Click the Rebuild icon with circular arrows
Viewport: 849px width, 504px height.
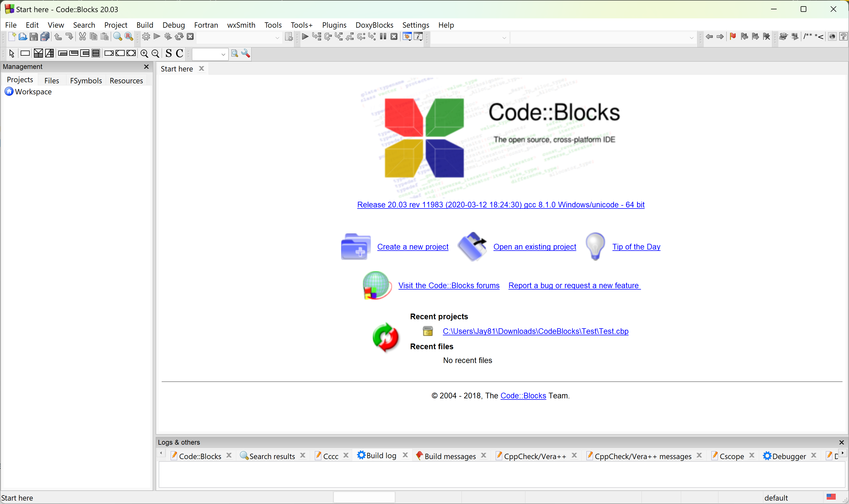pos(179,37)
